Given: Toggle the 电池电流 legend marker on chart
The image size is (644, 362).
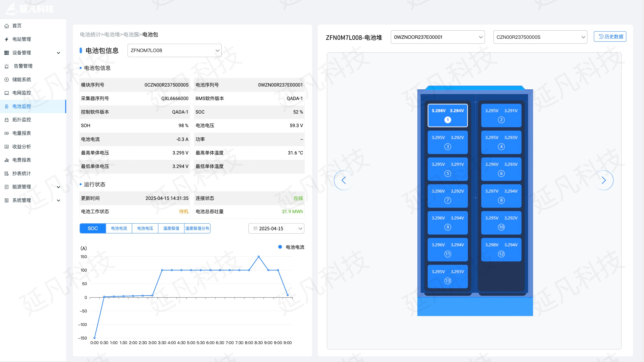Looking at the screenshot, I should (x=280, y=247).
